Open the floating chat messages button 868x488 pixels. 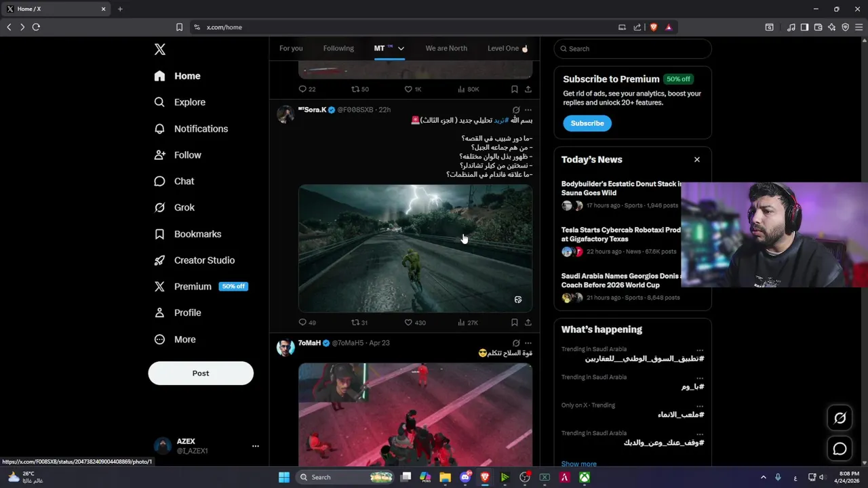pyautogui.click(x=840, y=449)
